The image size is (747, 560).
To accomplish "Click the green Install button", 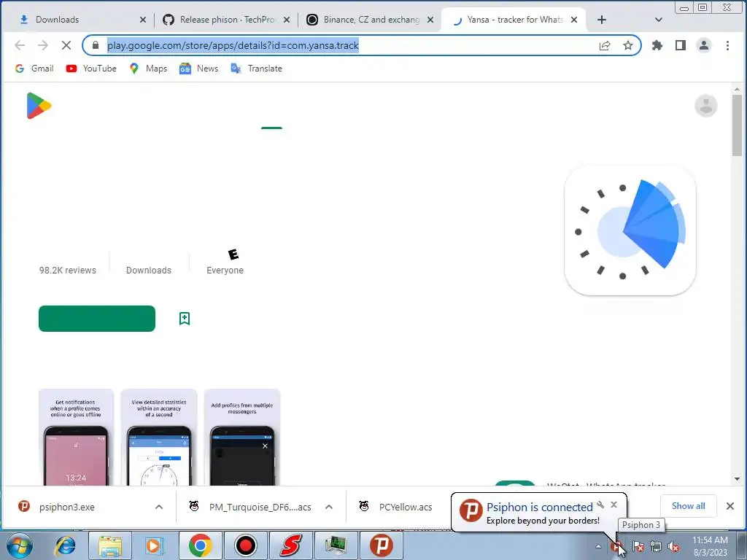I will pyautogui.click(x=97, y=319).
